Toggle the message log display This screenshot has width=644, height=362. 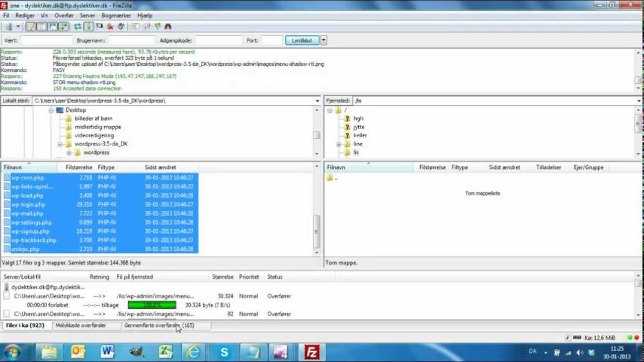[x=31, y=27]
